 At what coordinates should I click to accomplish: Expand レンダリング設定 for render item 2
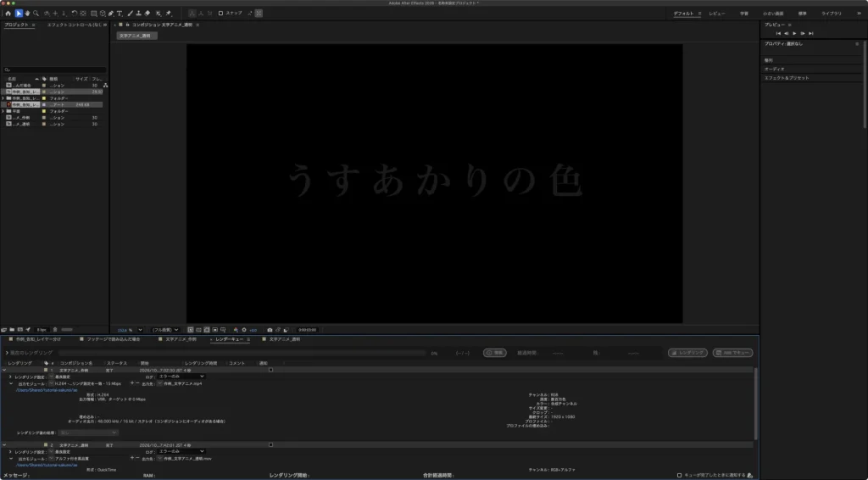point(10,452)
